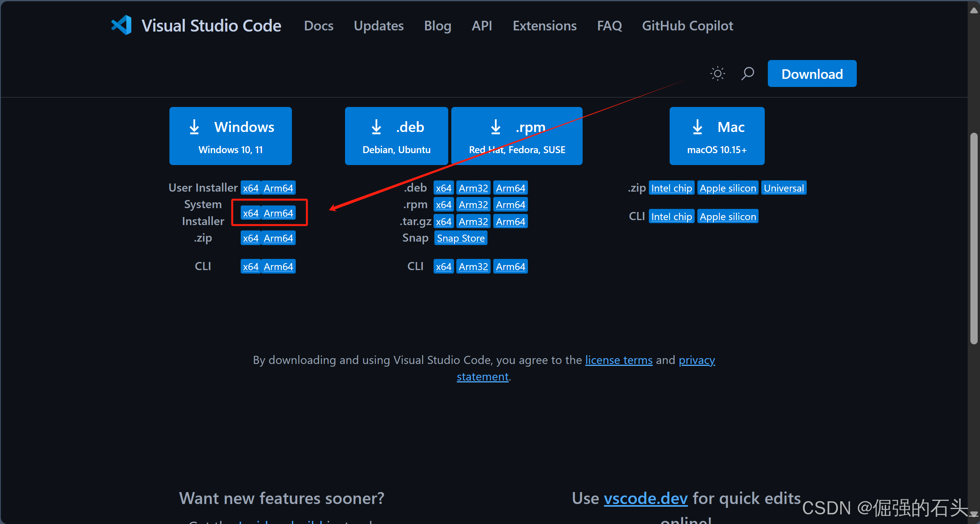Click the Visual Studio Code logo icon
Image resolution: width=980 pixels, height=524 pixels.
121,25
